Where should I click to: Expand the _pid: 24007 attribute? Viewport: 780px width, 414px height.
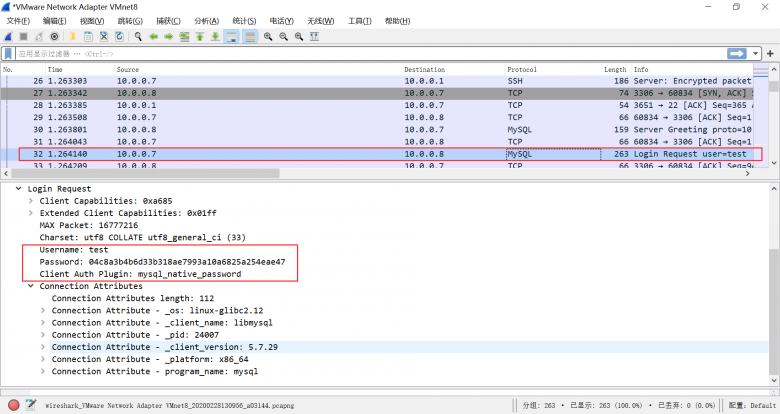coord(43,335)
